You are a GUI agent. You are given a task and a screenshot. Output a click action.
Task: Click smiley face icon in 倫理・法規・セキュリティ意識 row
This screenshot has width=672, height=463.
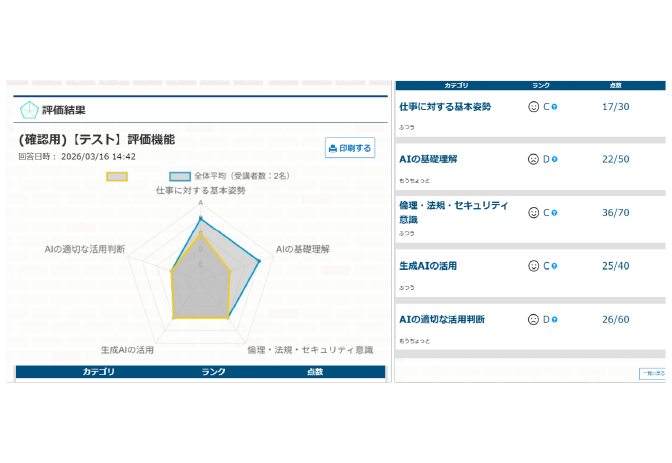click(534, 213)
